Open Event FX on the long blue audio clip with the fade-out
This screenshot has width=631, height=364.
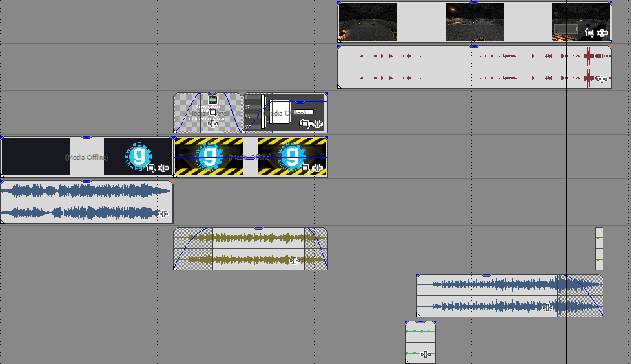(548, 308)
